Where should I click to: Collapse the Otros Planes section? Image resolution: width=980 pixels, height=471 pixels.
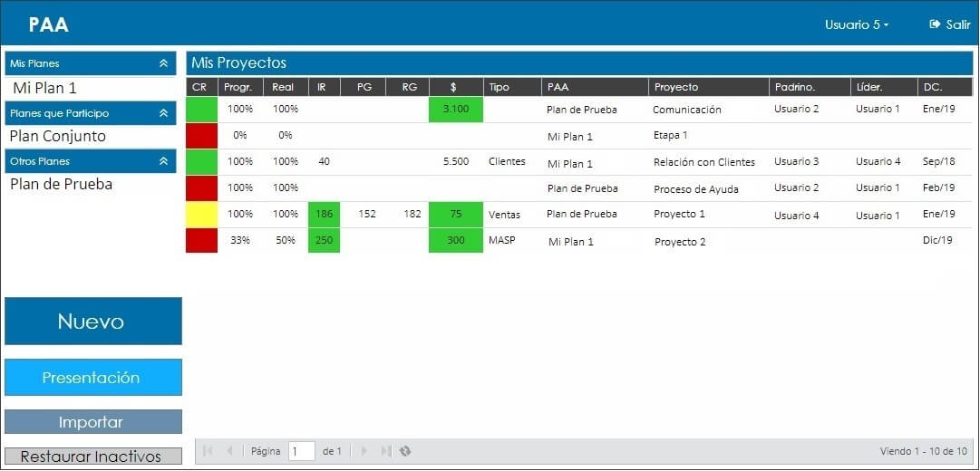[164, 161]
